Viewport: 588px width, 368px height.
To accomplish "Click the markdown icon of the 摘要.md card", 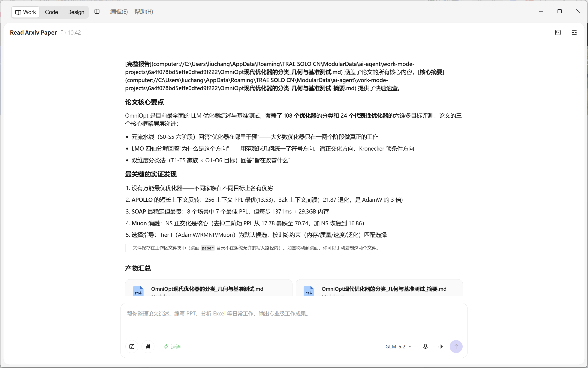I will (x=309, y=291).
